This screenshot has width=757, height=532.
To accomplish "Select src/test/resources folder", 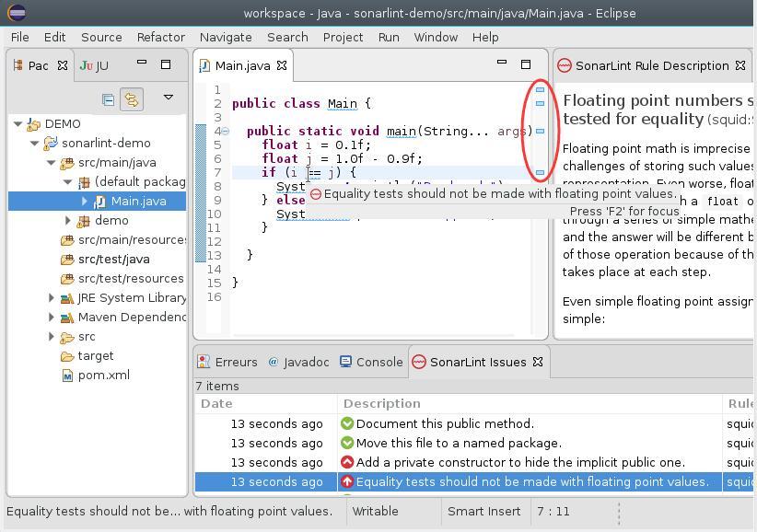I will [131, 278].
